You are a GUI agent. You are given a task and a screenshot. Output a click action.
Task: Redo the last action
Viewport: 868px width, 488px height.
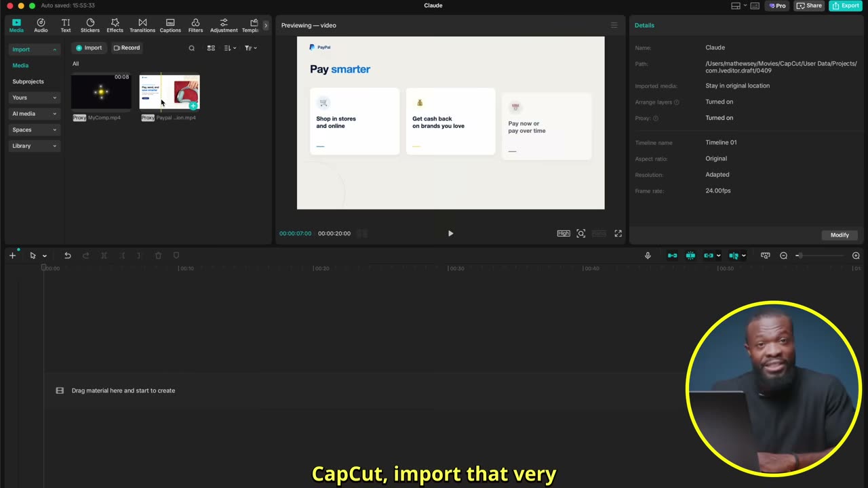point(85,256)
